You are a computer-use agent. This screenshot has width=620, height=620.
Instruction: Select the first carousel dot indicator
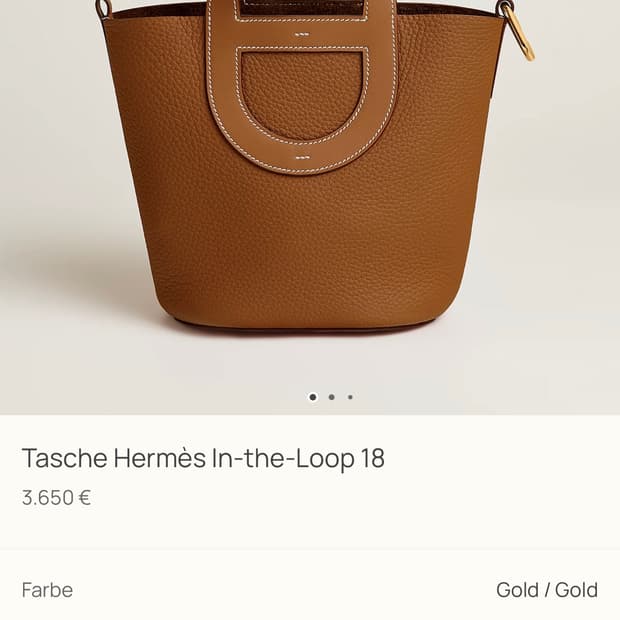(x=313, y=397)
